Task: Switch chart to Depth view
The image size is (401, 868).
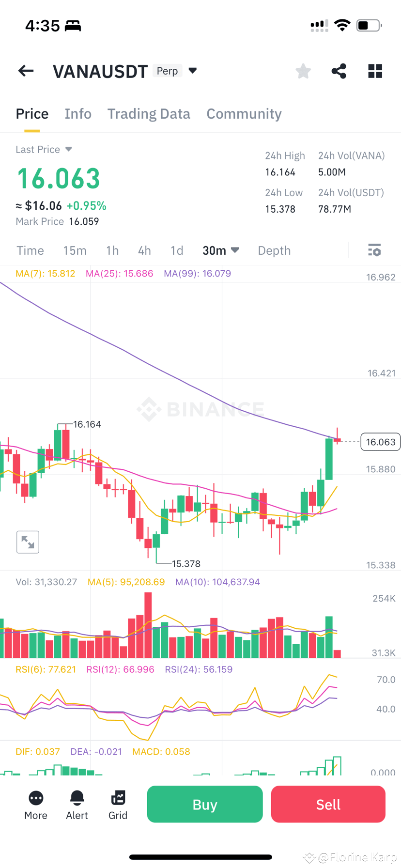Action: tap(274, 250)
